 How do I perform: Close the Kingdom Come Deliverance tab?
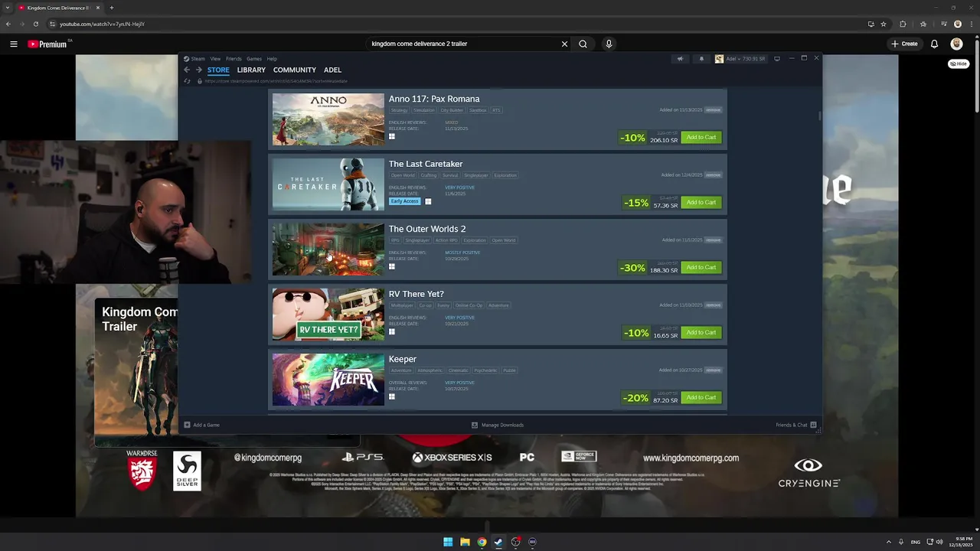click(x=98, y=8)
